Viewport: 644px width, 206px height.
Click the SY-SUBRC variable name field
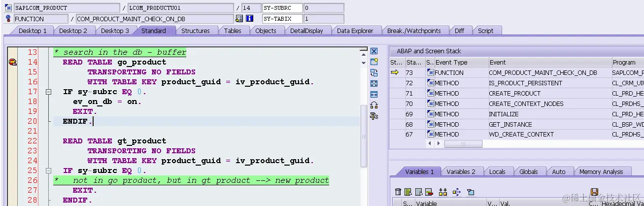click(x=281, y=8)
